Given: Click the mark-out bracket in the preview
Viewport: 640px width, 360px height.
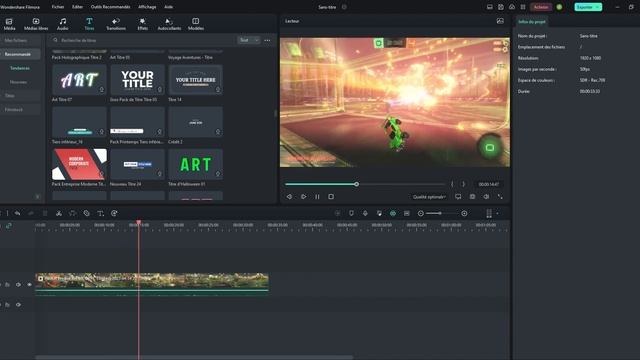Looking at the screenshot, I should [463, 184].
